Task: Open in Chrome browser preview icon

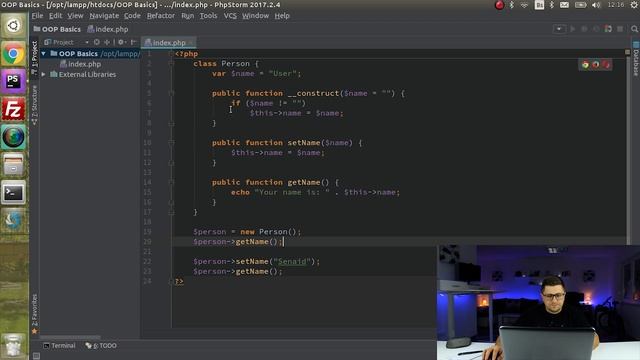Action: (x=585, y=64)
